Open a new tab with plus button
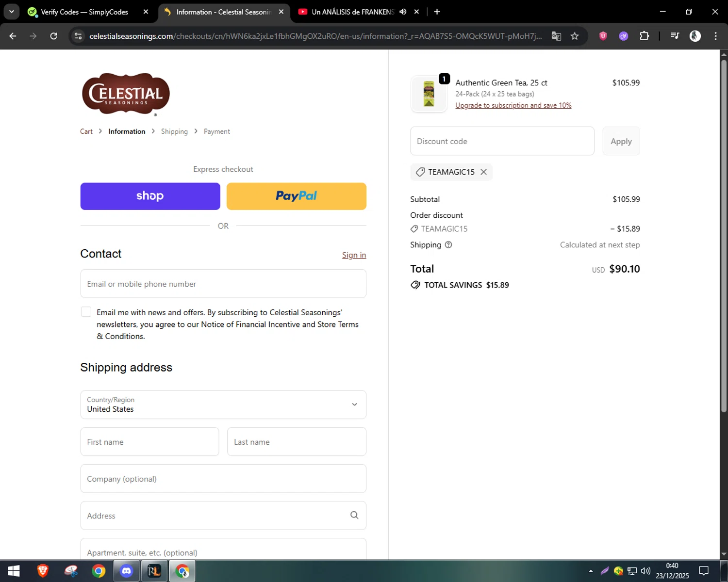Image resolution: width=728 pixels, height=582 pixels. click(x=437, y=12)
